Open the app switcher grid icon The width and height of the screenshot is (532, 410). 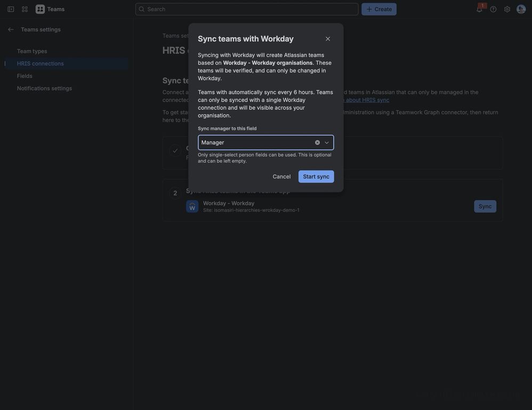(25, 9)
